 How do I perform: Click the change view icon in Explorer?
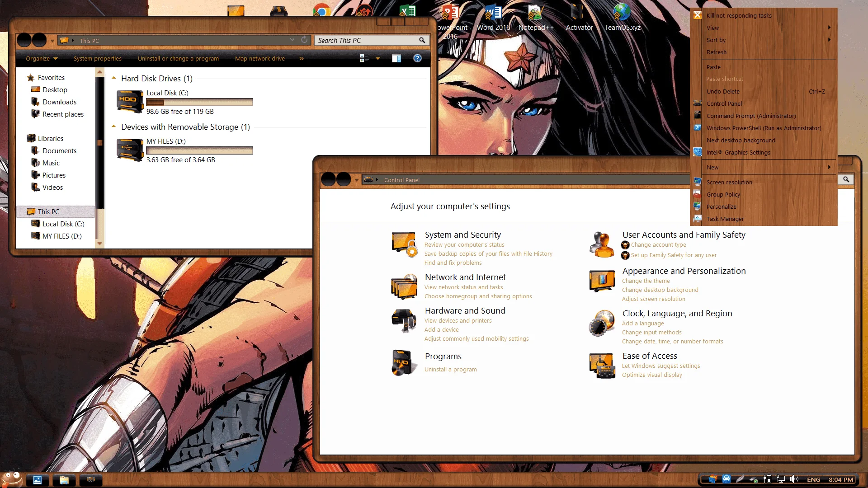point(364,58)
